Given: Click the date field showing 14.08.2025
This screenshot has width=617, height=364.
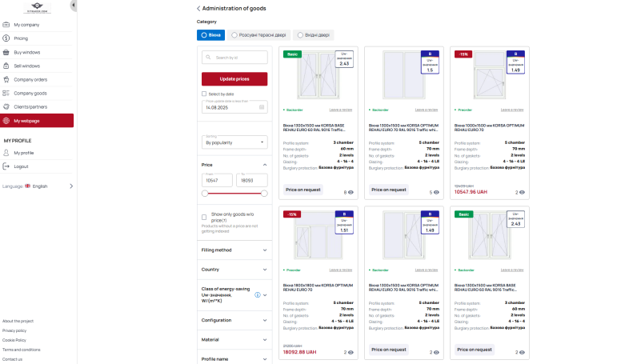Looking at the screenshot, I should pyautogui.click(x=234, y=107).
